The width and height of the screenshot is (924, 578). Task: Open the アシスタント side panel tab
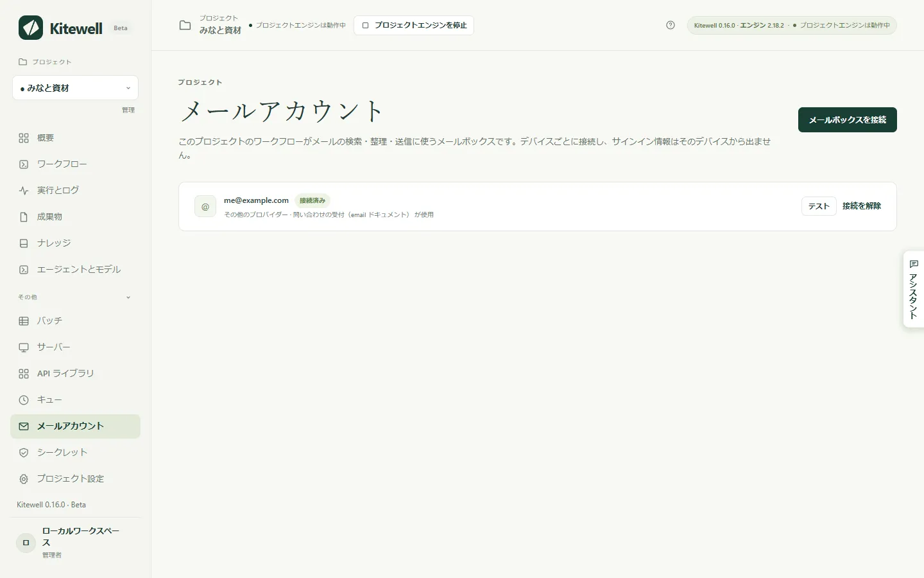pos(914,289)
